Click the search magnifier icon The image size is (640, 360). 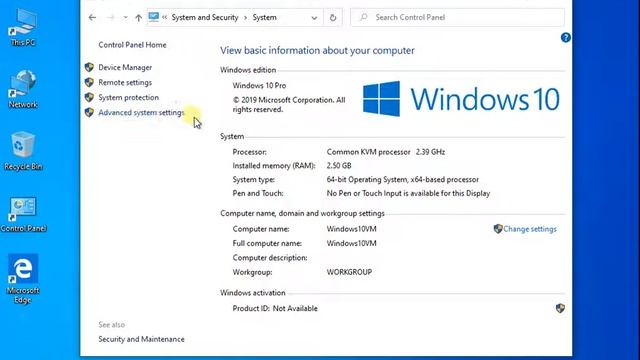click(x=363, y=17)
